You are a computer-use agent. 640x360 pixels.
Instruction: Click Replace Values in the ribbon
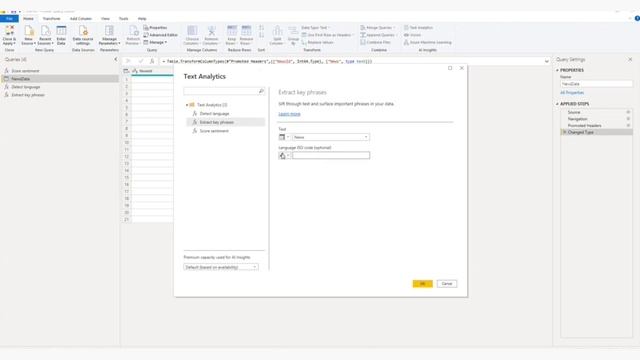coord(318,42)
